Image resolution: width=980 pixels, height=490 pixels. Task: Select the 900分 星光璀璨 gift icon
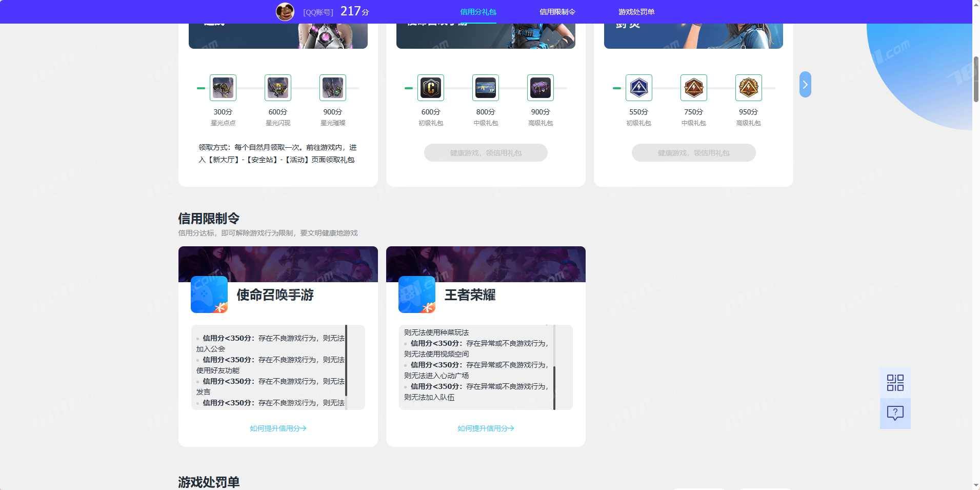(x=333, y=88)
